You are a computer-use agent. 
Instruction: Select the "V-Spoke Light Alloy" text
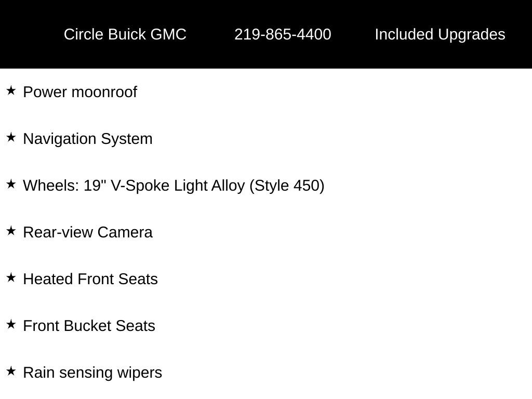coord(178,185)
